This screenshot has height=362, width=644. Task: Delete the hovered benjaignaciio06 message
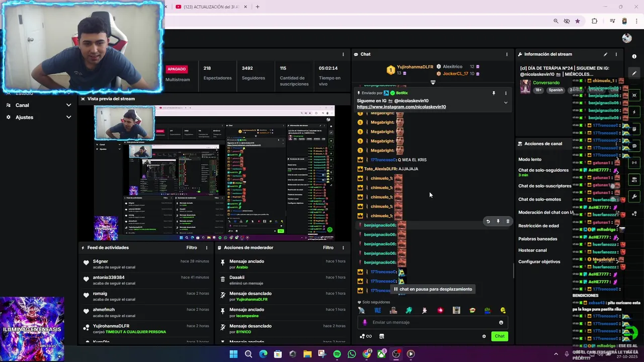pos(508,221)
